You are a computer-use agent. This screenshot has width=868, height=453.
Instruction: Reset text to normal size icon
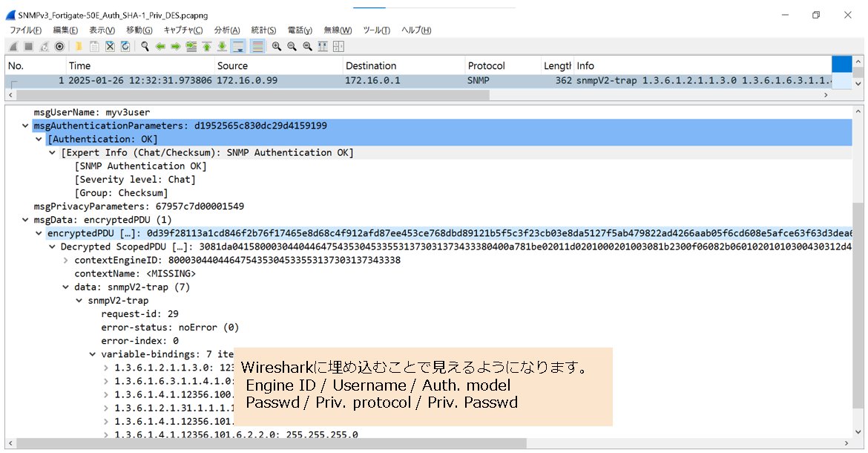click(307, 47)
